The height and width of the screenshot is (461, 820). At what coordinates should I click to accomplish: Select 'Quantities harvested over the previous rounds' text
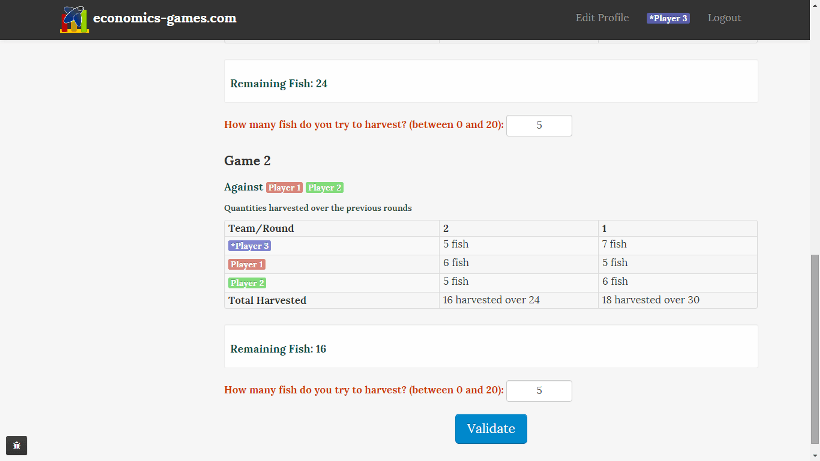tap(318, 208)
